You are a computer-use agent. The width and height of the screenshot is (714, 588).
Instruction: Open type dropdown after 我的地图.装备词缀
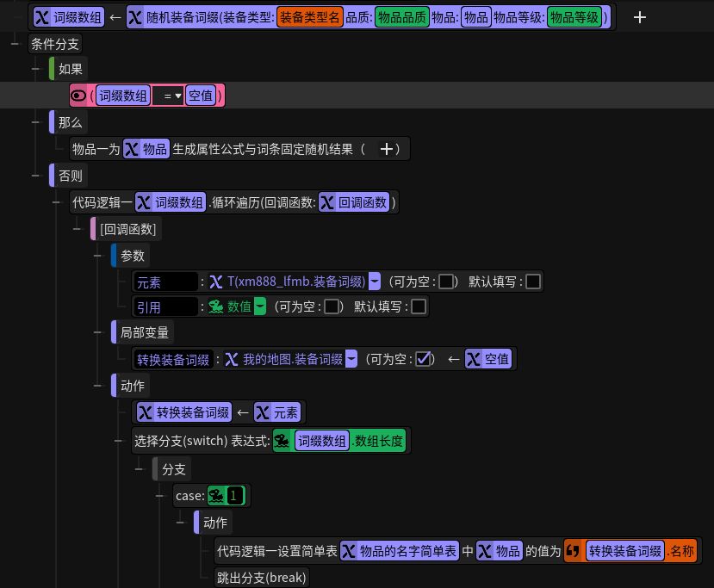351,359
